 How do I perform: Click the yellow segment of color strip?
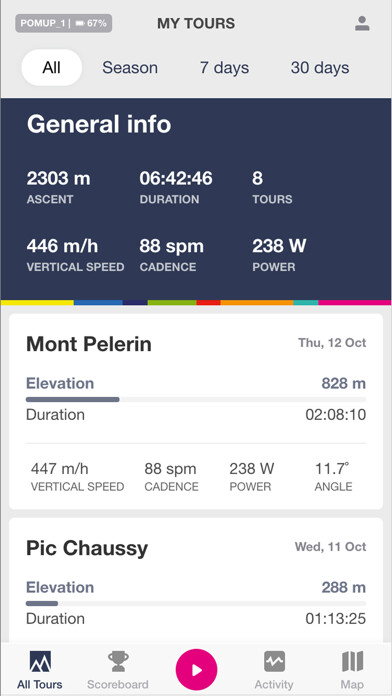[37, 303]
